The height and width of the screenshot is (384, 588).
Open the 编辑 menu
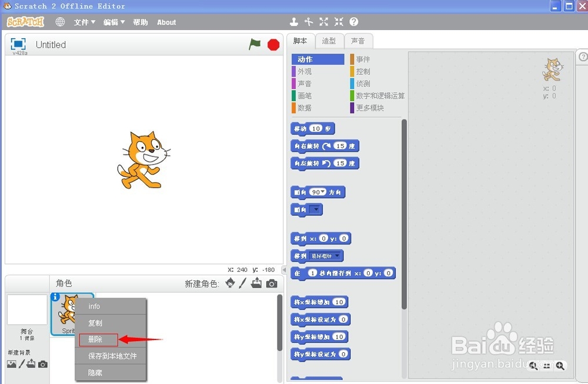click(x=114, y=22)
